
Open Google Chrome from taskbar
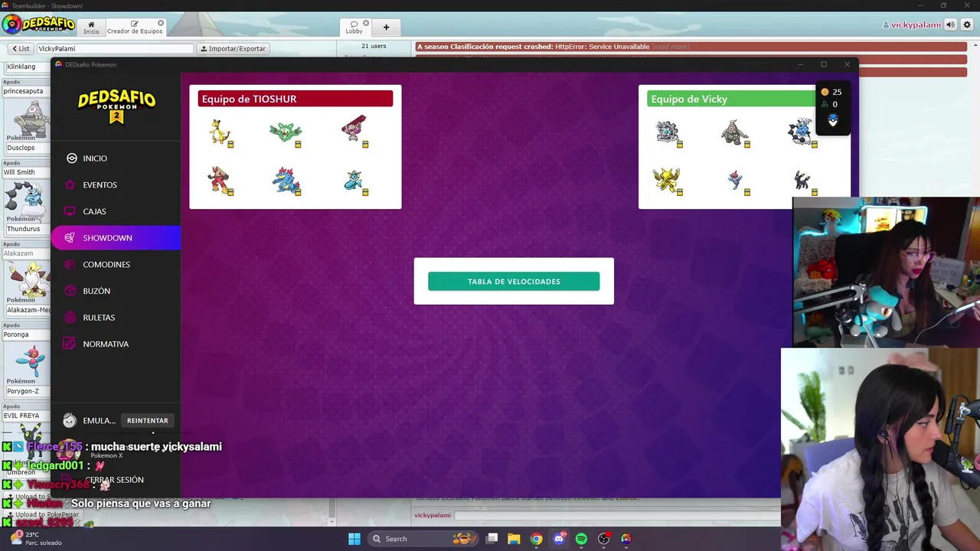click(x=536, y=539)
